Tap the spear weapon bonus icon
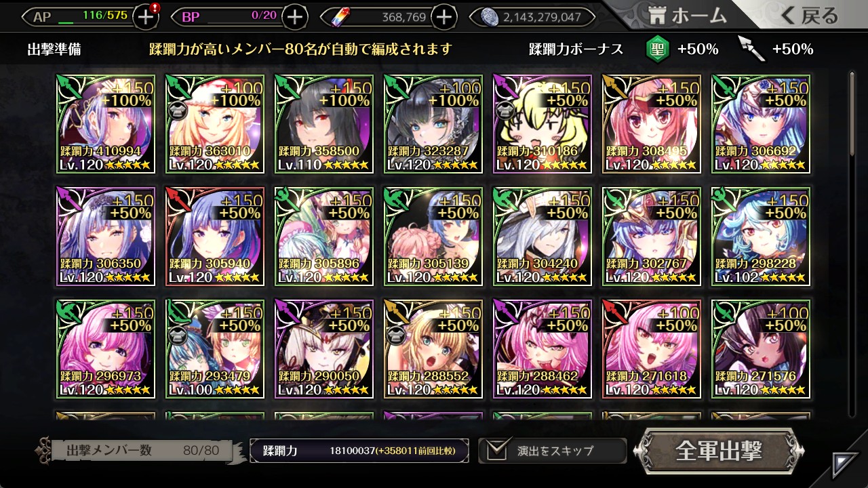Image resolution: width=868 pixels, height=488 pixels. tap(751, 49)
